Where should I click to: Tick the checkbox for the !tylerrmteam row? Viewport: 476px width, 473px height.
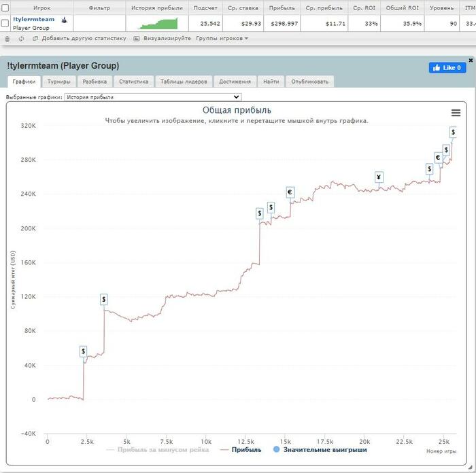coord(5,23)
